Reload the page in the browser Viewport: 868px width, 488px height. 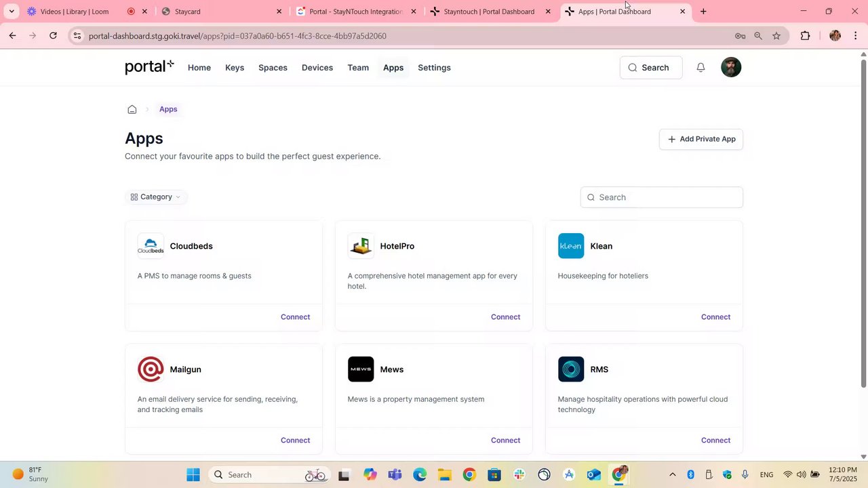[53, 36]
